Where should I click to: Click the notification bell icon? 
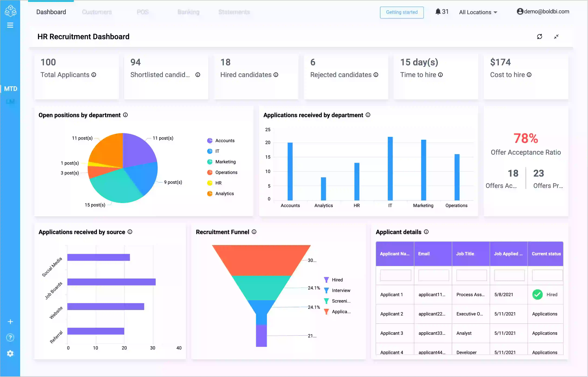pos(438,11)
